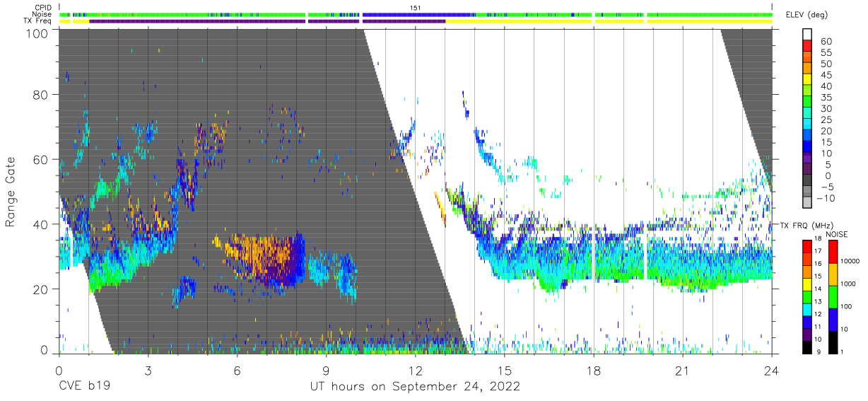The image size is (868, 401).
Task: Click the Noise row label above the plot
Action: click(x=43, y=14)
